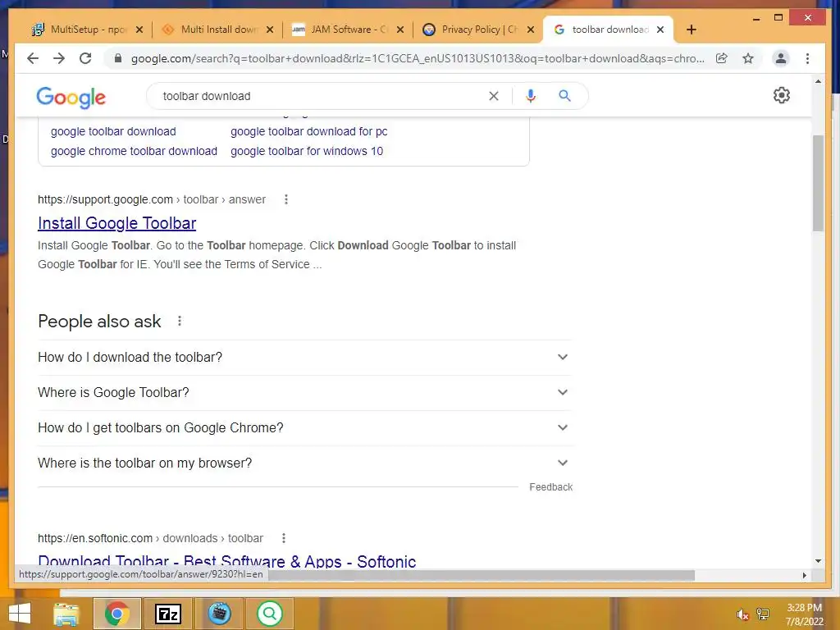
Task: Switch to the Multi Install download tab
Action: coord(217,30)
